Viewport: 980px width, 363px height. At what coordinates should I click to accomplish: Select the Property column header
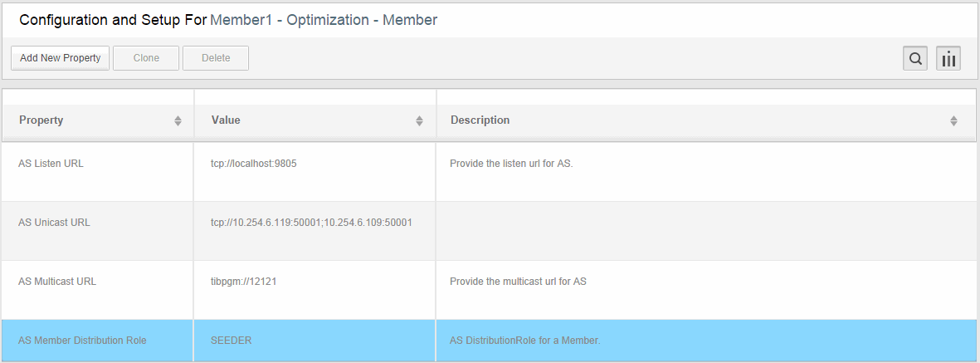tap(98, 120)
